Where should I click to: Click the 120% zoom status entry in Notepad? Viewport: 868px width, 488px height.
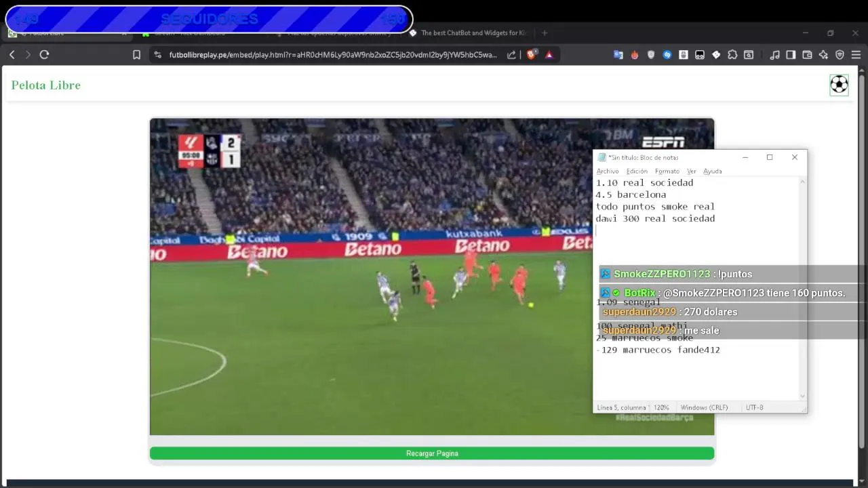pyautogui.click(x=661, y=407)
